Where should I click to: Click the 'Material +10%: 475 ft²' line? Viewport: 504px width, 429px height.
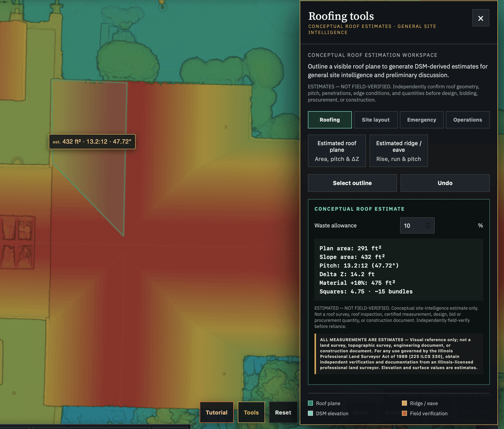tap(357, 283)
